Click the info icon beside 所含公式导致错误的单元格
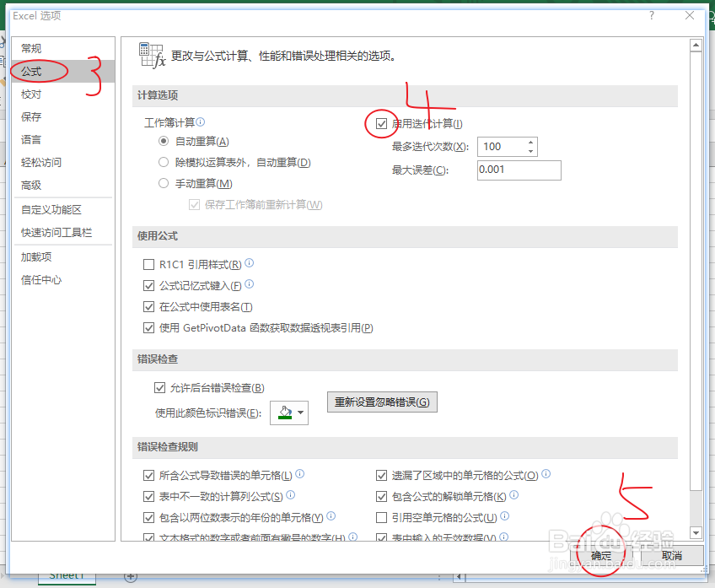This screenshot has height=588, width=715. click(x=299, y=473)
